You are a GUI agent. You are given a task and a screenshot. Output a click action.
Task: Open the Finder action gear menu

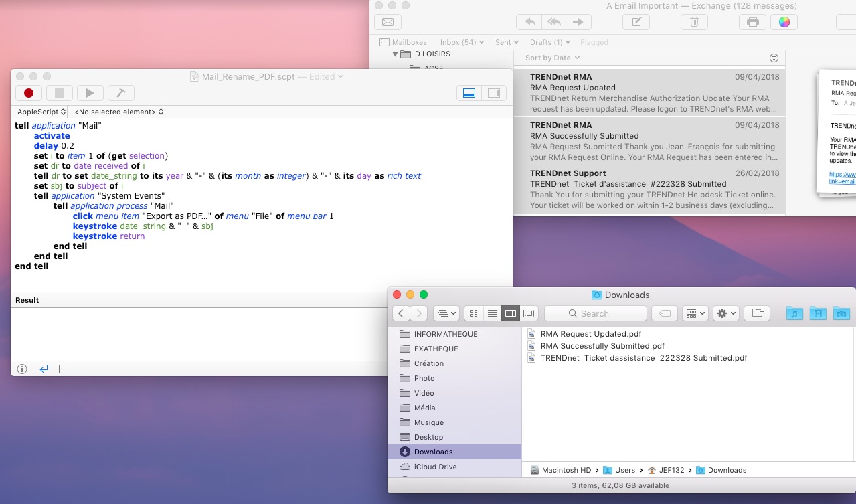pyautogui.click(x=725, y=313)
